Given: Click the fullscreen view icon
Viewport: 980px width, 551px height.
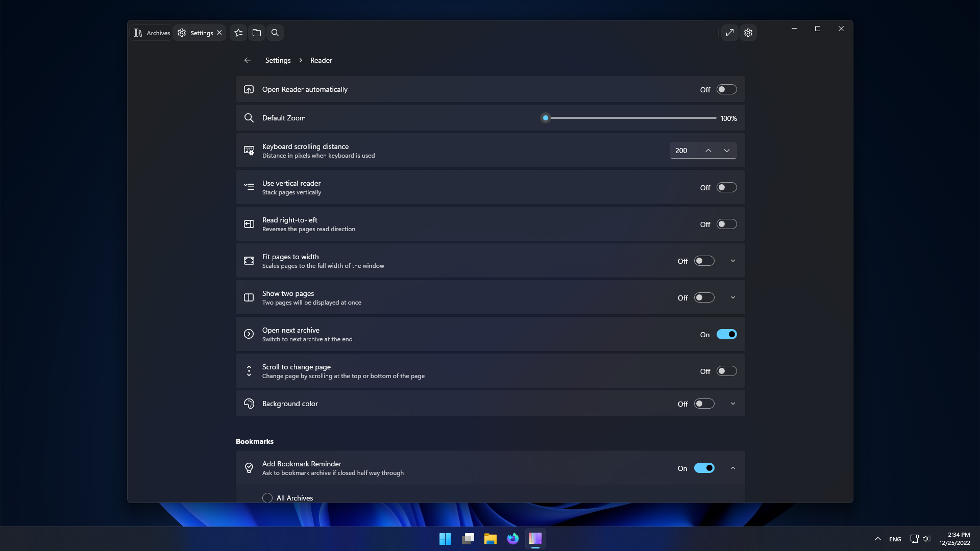Looking at the screenshot, I should (x=729, y=32).
